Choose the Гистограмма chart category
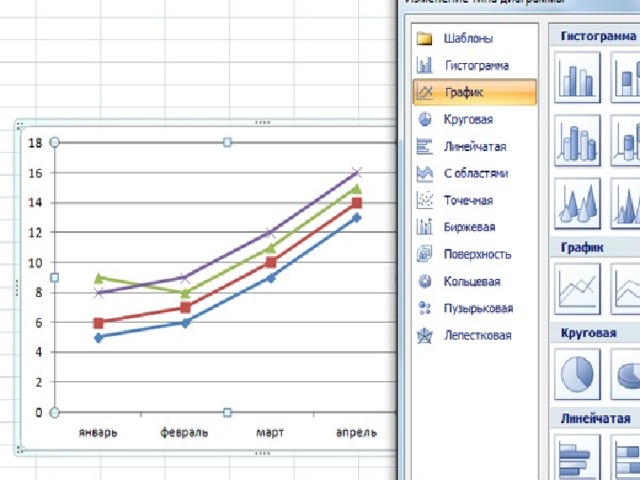640x480 pixels. coord(474,65)
